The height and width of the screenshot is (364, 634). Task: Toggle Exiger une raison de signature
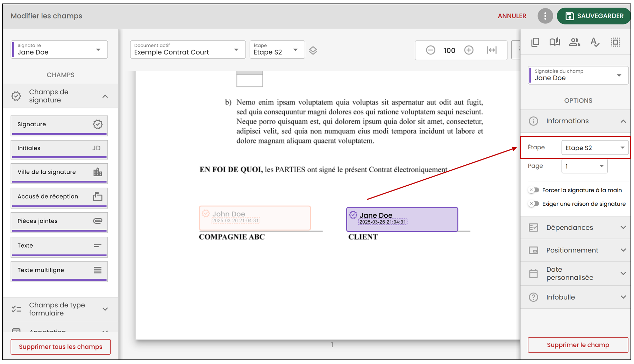534,204
